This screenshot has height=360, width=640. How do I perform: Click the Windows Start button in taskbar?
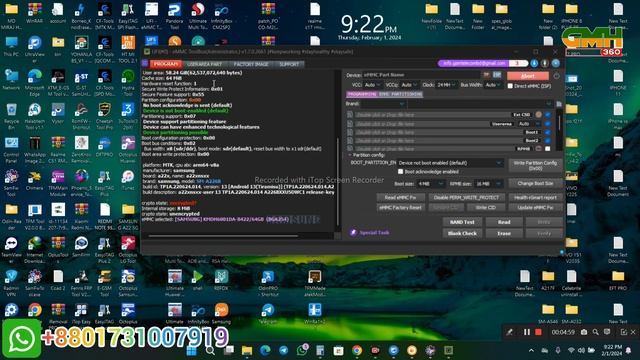(x=191, y=351)
